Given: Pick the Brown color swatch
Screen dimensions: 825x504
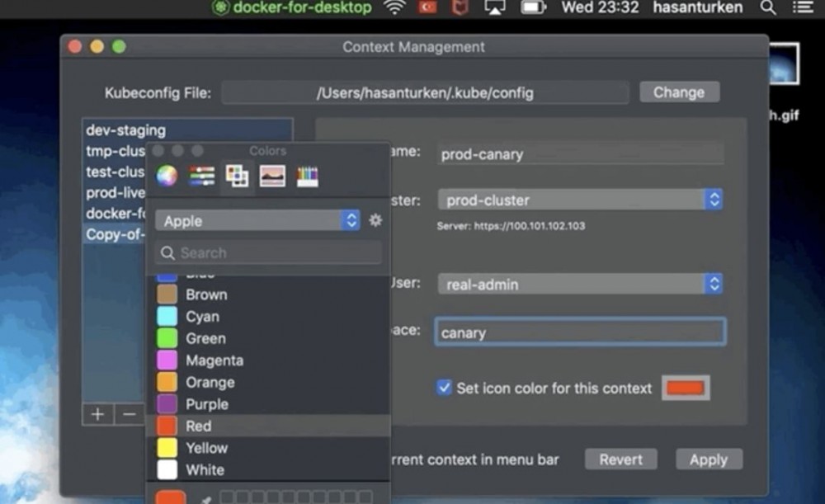Looking at the screenshot, I should (x=167, y=294).
